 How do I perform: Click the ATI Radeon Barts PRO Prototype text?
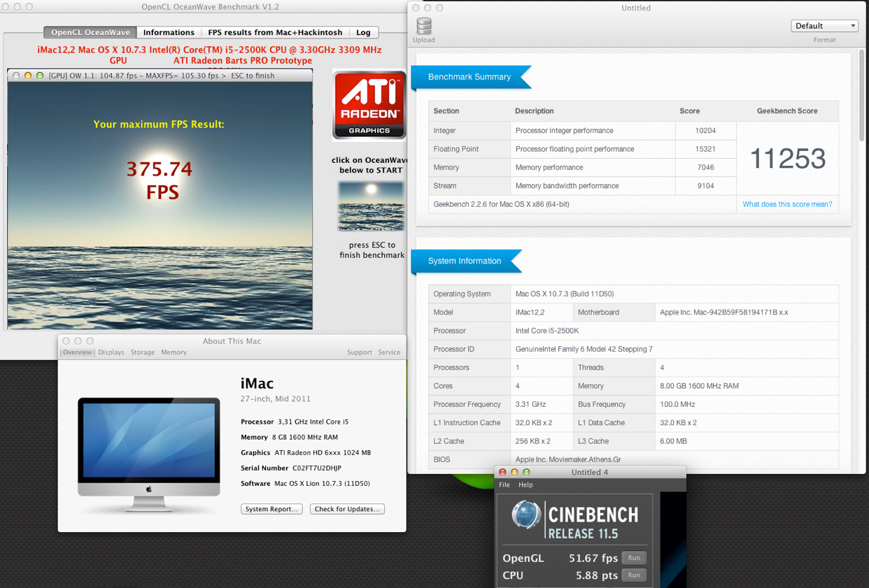[243, 61]
